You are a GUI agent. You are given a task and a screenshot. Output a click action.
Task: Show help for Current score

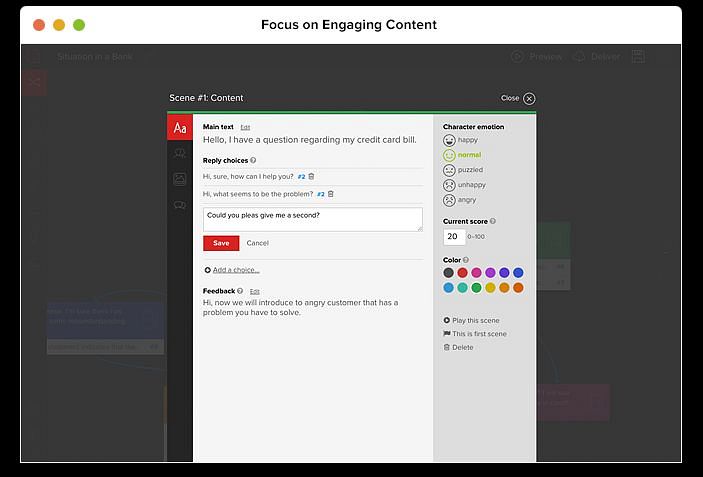tap(493, 221)
